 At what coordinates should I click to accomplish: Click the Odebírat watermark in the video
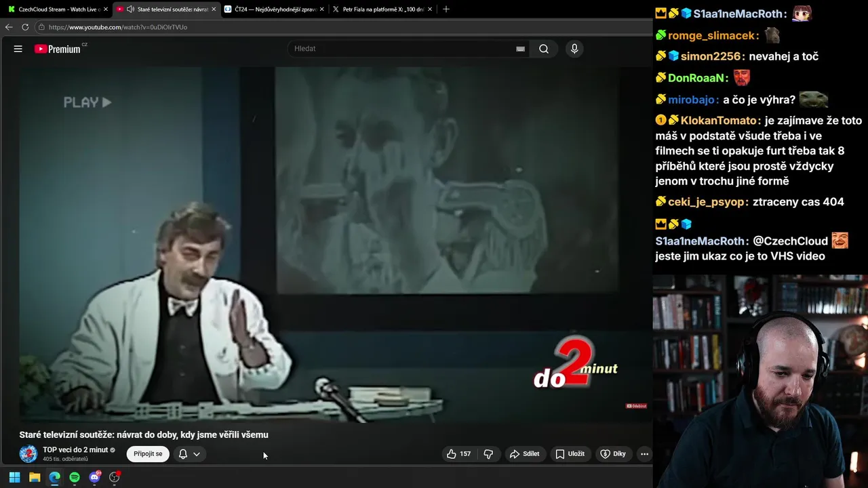coord(636,406)
